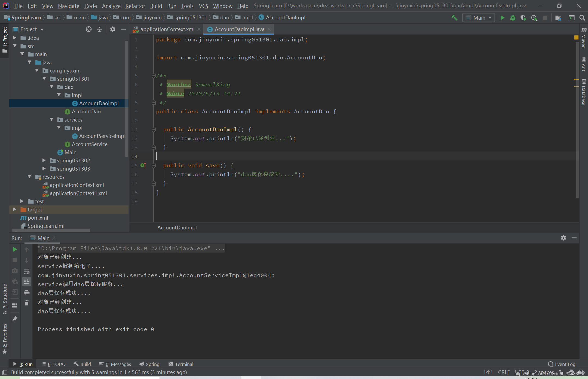
Task: Open the Analyze menu
Action: point(111,6)
